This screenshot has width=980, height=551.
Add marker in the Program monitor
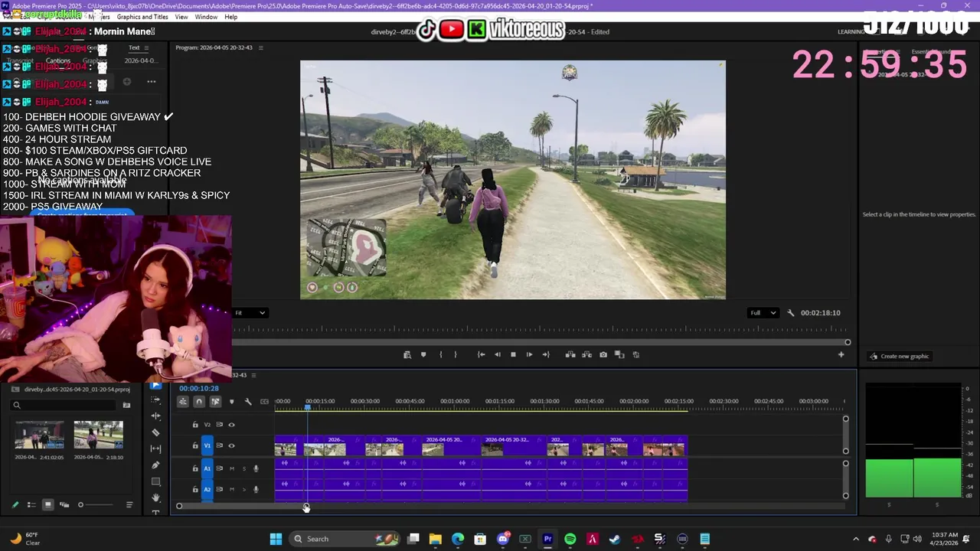coord(423,354)
